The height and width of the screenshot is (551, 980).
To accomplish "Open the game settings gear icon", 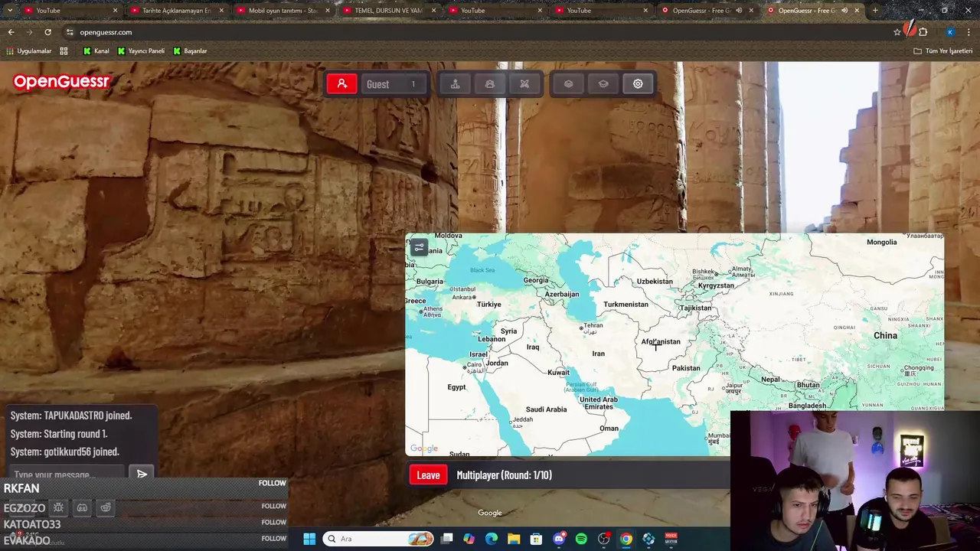I will pos(638,84).
